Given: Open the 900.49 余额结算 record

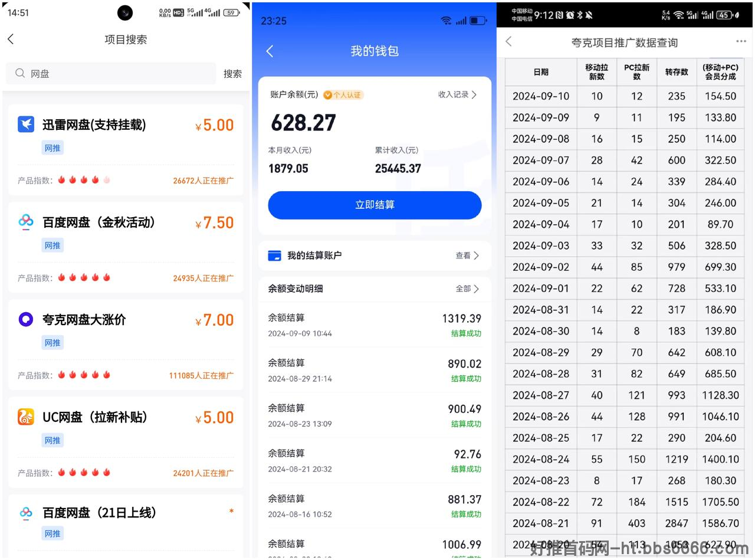Looking at the screenshot, I should tap(375, 415).
